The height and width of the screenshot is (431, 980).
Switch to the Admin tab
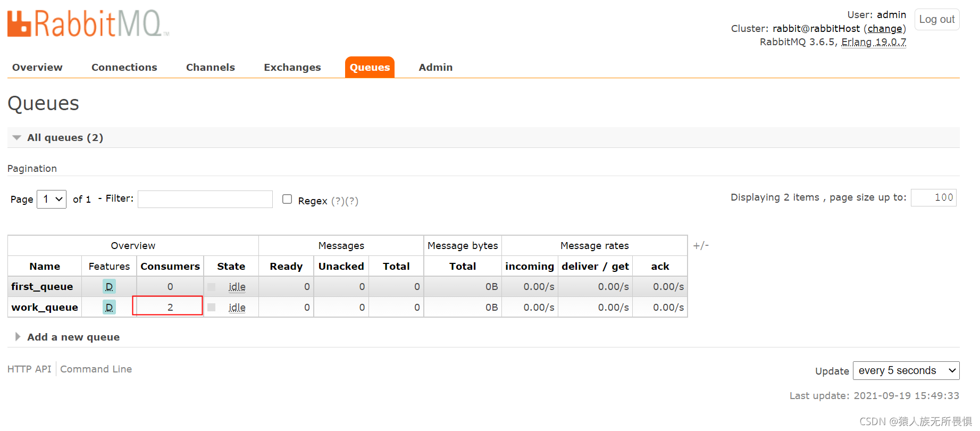click(x=435, y=67)
